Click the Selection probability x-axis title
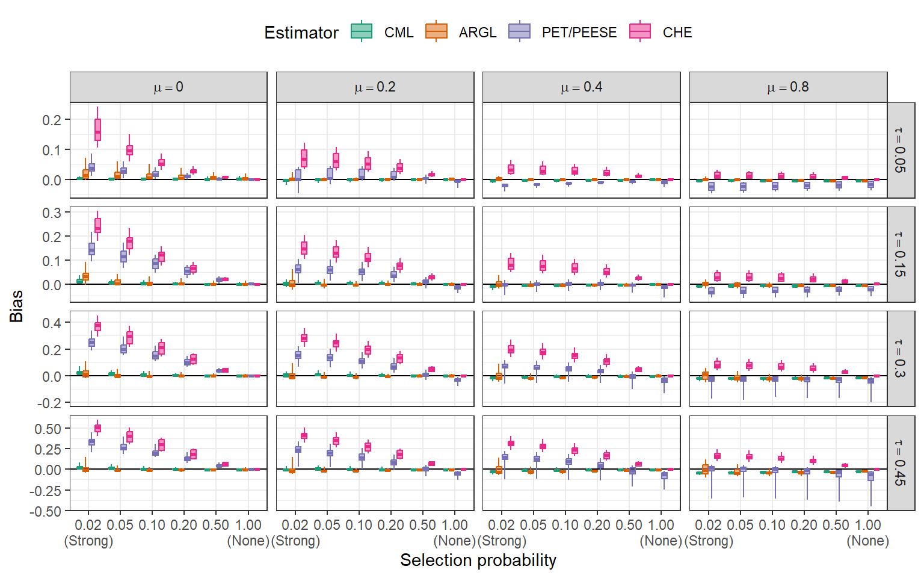The width and height of the screenshot is (924, 578). [x=478, y=560]
